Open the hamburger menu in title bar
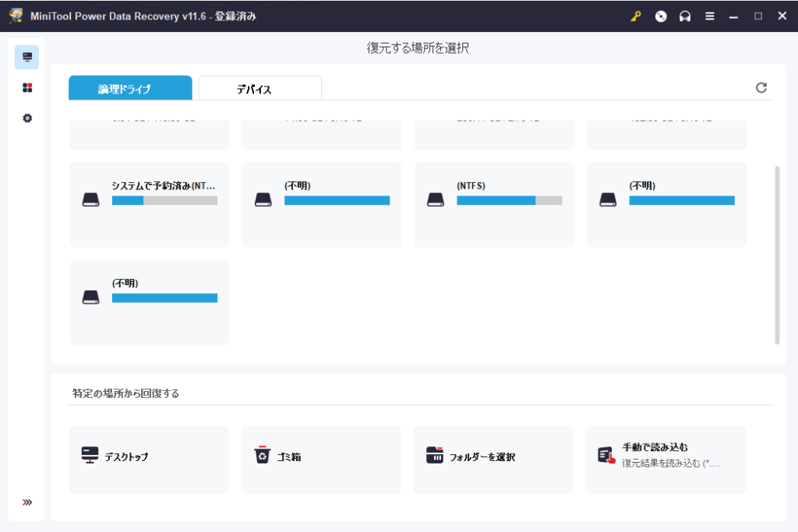 click(709, 16)
